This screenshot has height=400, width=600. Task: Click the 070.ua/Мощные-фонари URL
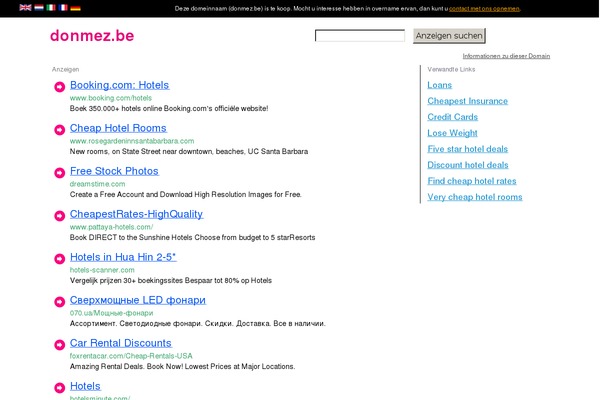click(111, 313)
